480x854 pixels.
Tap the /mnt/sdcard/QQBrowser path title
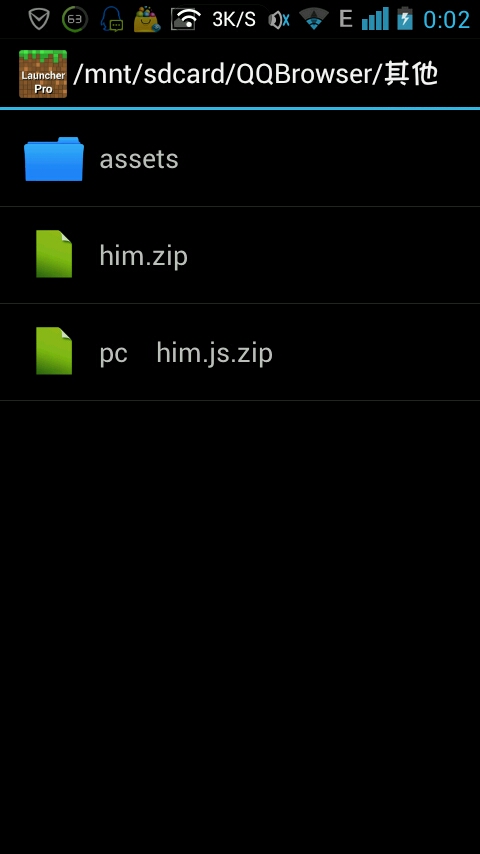(255, 74)
